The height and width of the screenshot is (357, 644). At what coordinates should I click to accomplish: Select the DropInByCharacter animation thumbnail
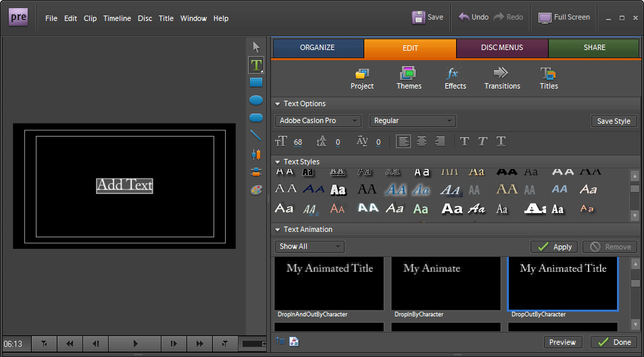coord(445,284)
